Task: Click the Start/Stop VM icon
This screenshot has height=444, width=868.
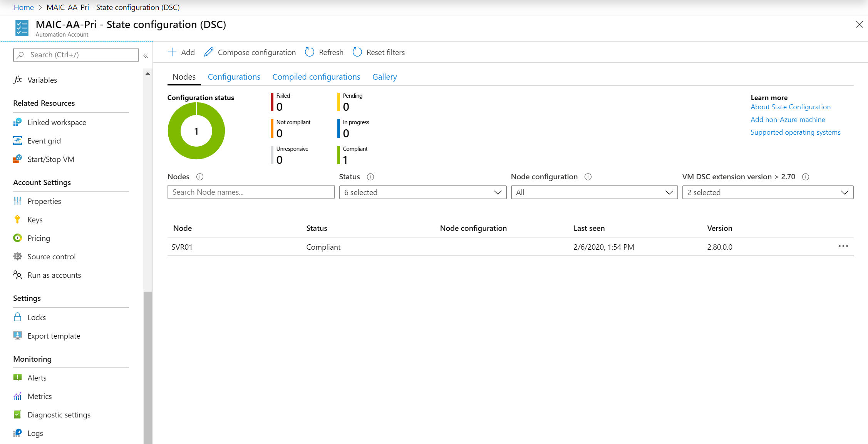Action: click(17, 159)
